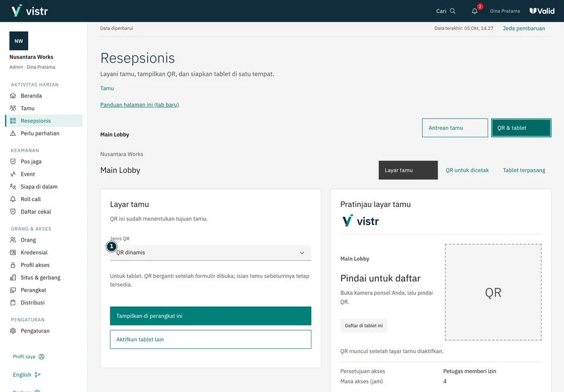Click the Profil akses lock icon
564x392 pixels.
(13, 265)
